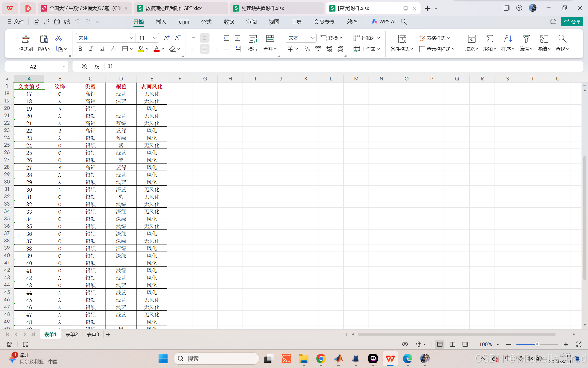The width and height of the screenshot is (588, 368).
Task: Toggle bold formatting
Action: [80, 49]
